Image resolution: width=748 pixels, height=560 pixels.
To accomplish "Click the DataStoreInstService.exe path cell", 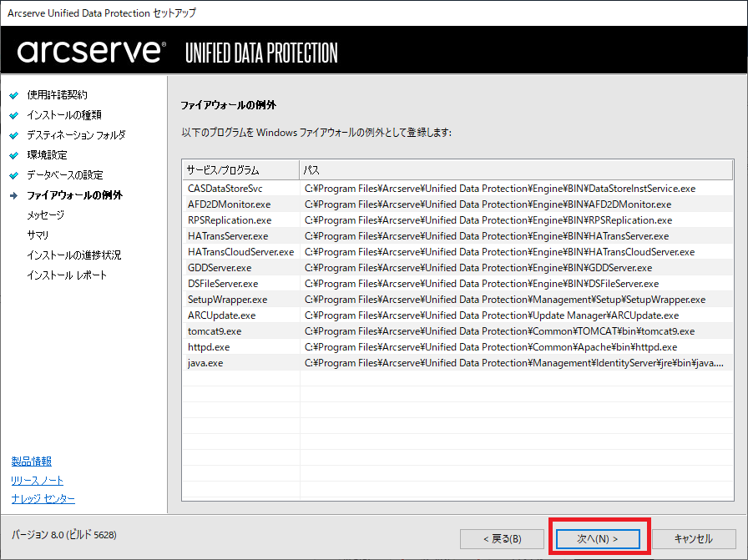I will 500,189.
